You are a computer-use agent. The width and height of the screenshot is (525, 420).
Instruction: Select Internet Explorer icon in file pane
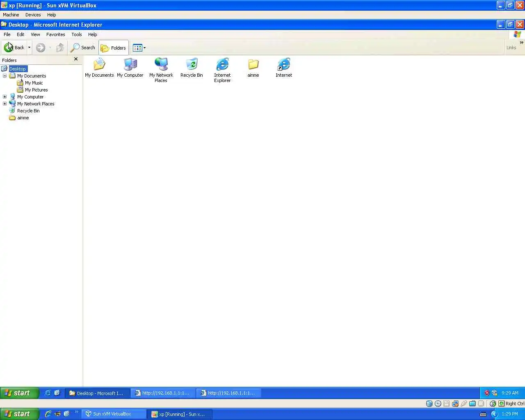coord(222,70)
